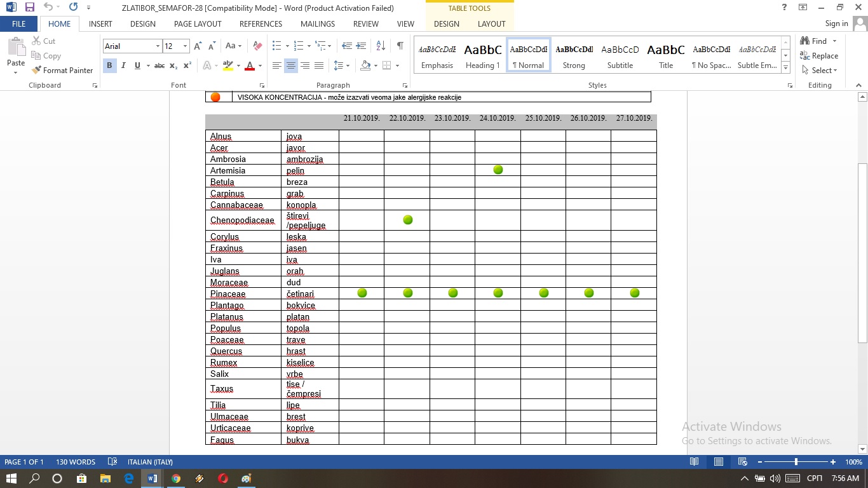Click the Sign in link
This screenshot has height=488, width=868.
coord(836,24)
